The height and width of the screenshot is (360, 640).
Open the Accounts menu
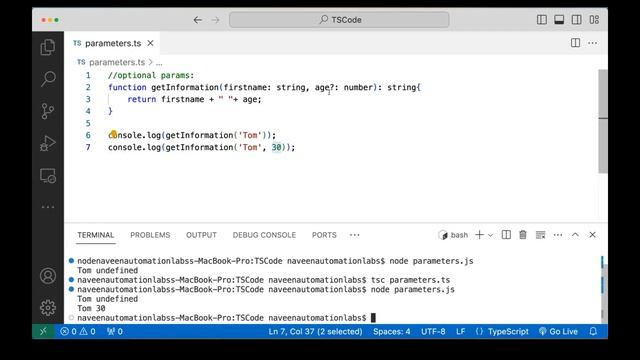click(48, 276)
